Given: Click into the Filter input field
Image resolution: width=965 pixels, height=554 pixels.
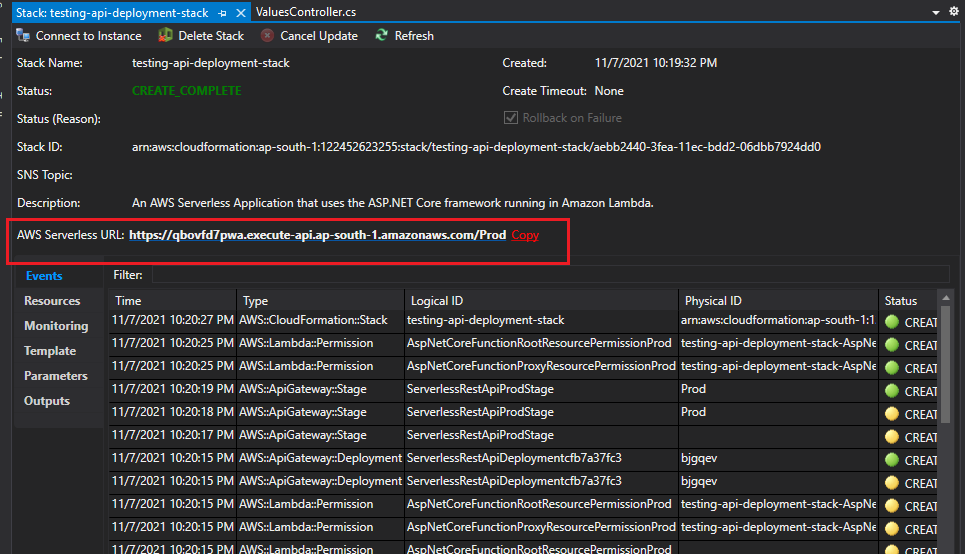Looking at the screenshot, I should 551,275.
